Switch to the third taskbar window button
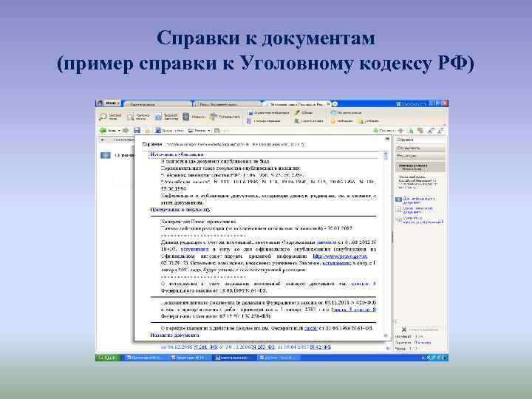This screenshot has width=532, height=399. pos(233,358)
